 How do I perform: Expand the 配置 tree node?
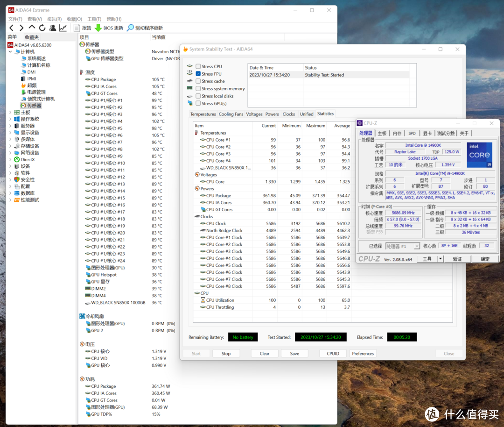(10, 186)
